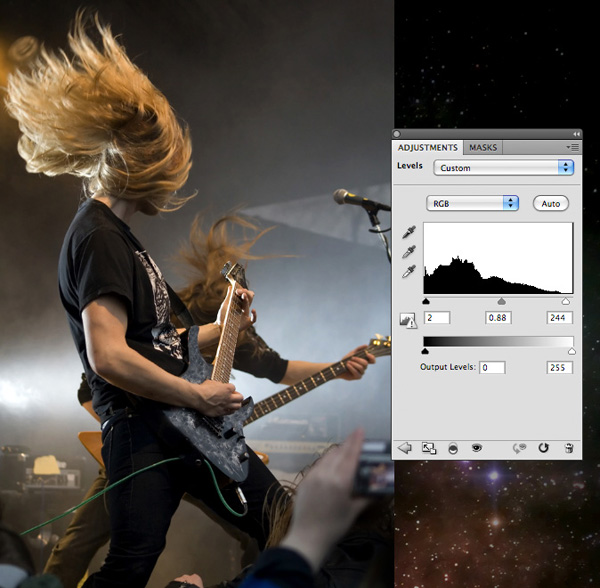Switch panel to expanded view icon
This screenshot has width=600, height=588.
tap(429, 448)
